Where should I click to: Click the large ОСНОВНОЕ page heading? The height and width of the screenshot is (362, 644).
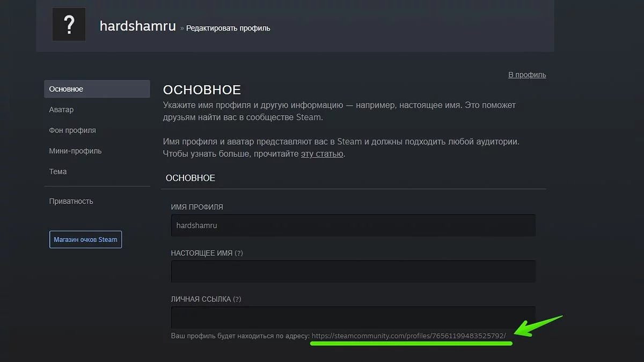tap(202, 90)
